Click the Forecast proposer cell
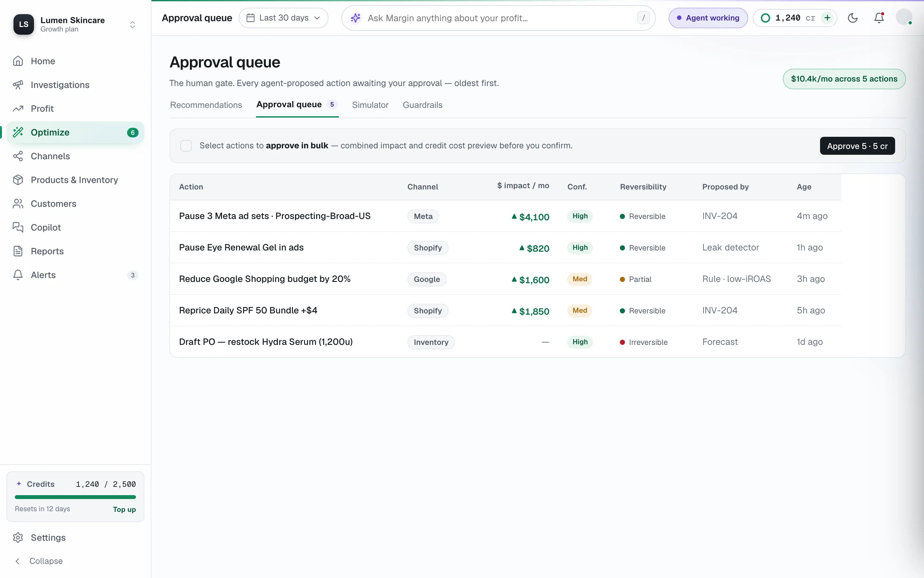 [720, 342]
